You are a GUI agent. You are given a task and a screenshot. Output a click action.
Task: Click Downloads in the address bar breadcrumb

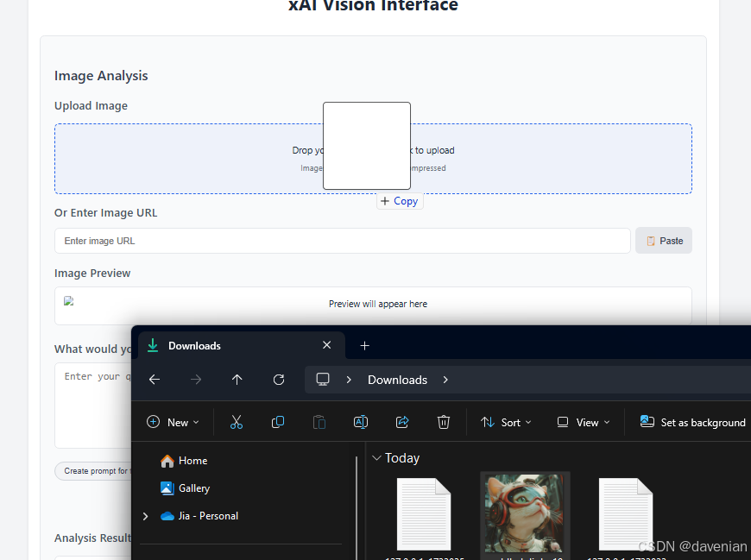coord(398,380)
